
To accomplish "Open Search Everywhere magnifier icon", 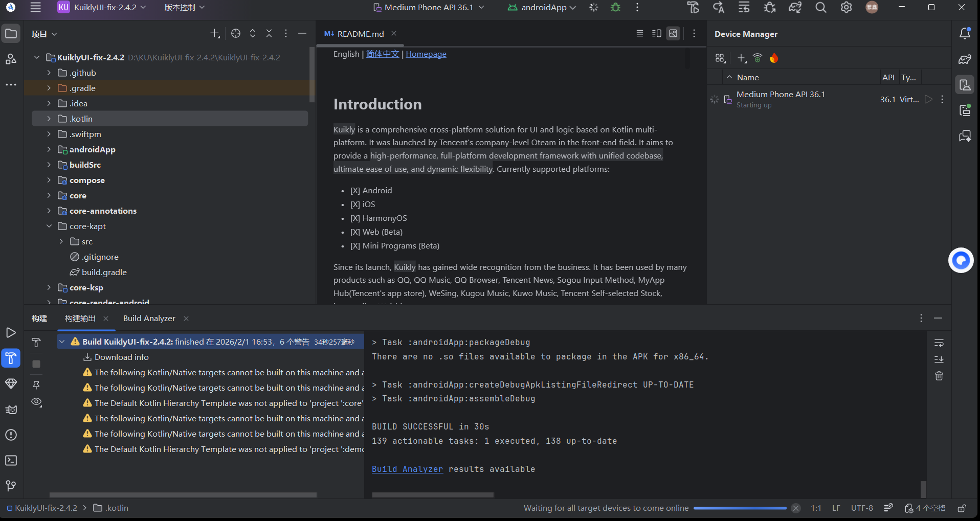I will [x=821, y=7].
